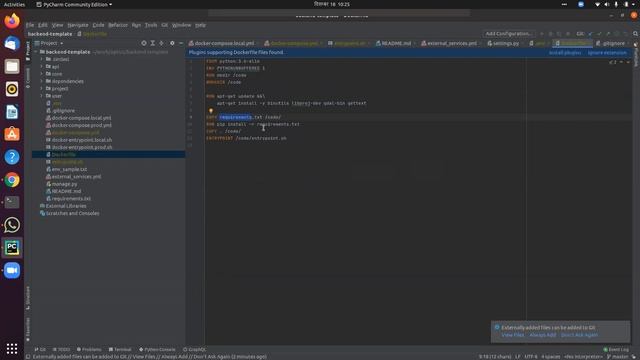Screen dimensions: 640x360
Task: Open the Project tool window stripe button
Action: pos(28,50)
